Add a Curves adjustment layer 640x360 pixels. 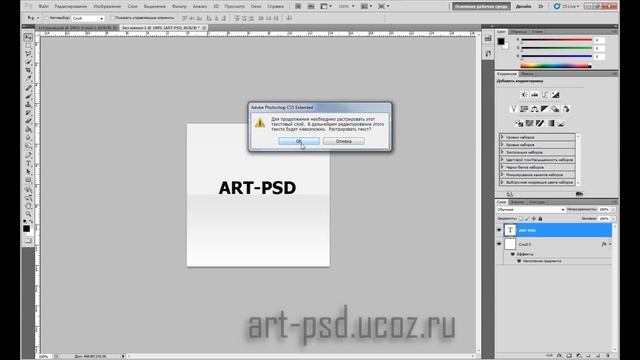coord(545,95)
